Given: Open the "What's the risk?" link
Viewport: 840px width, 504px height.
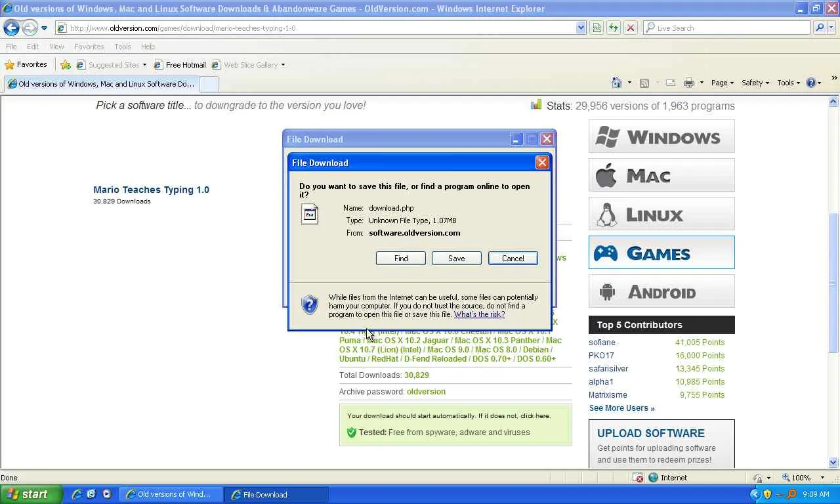Looking at the screenshot, I should 479,314.
